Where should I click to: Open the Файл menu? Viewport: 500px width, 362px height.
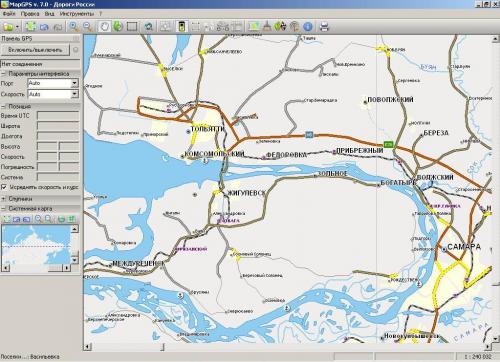(9, 14)
